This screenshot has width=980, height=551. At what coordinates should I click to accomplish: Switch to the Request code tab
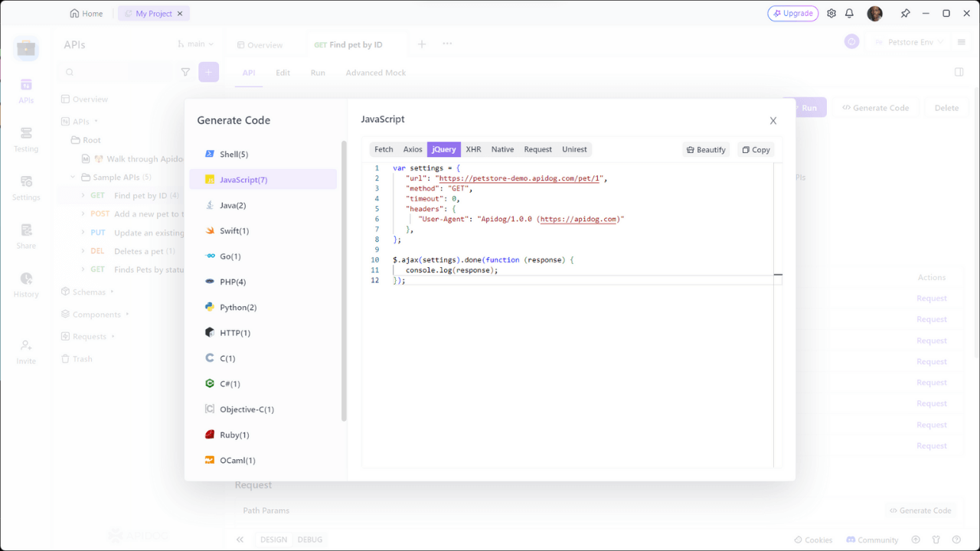pos(537,149)
